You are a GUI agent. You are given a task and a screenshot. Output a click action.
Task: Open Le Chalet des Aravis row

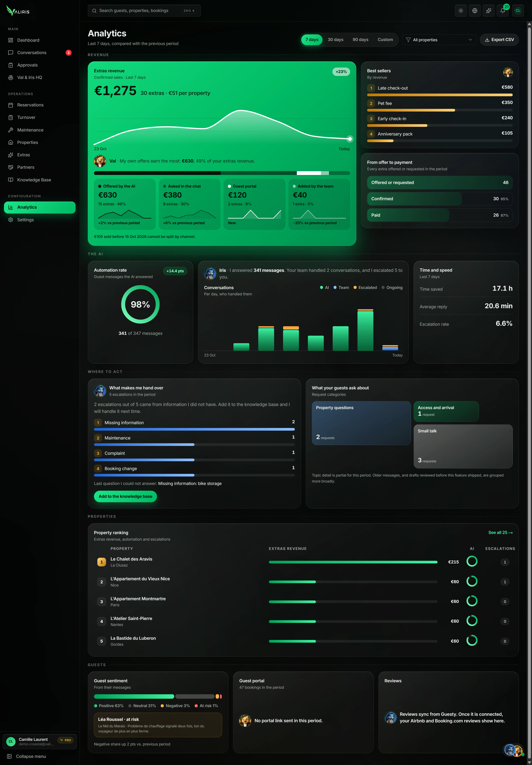pos(303,562)
